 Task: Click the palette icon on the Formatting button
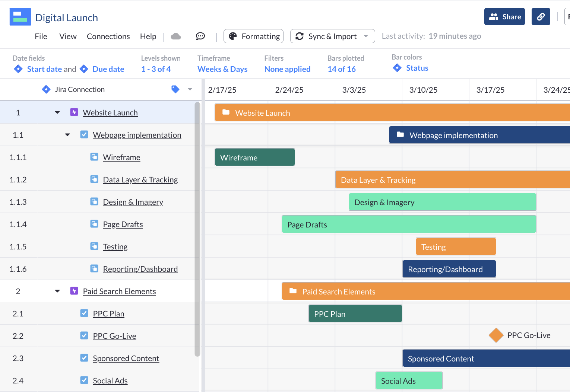pos(233,36)
